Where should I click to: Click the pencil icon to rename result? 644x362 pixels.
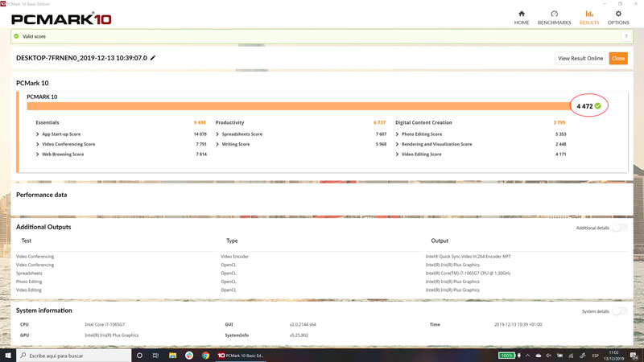point(153,58)
